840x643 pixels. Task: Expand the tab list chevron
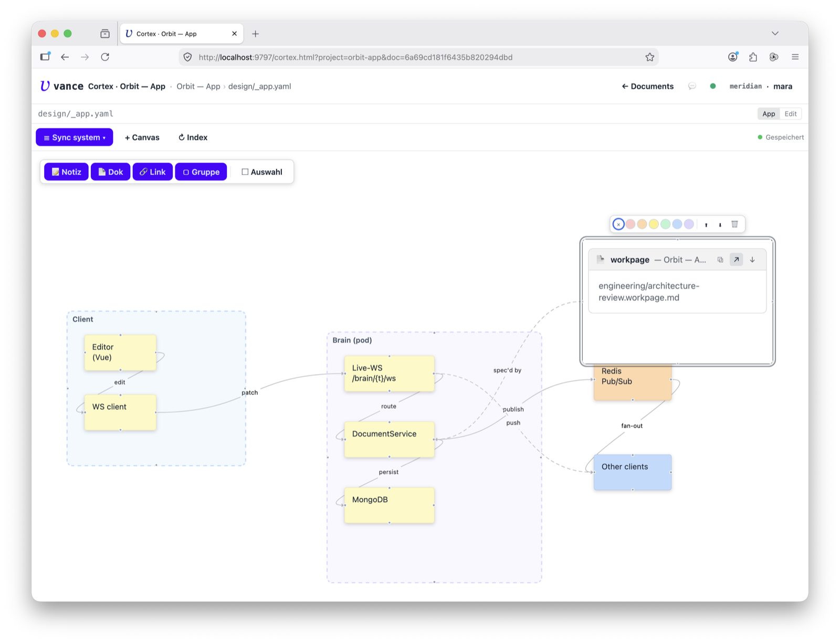pos(775,34)
